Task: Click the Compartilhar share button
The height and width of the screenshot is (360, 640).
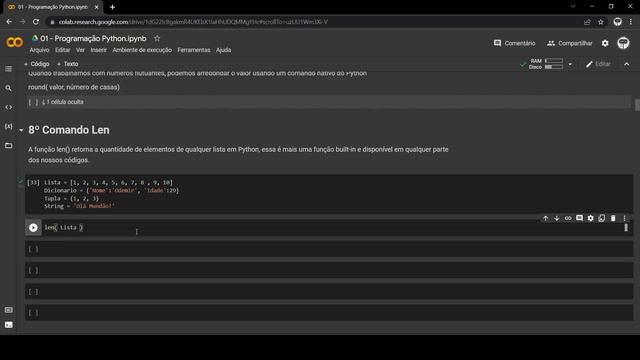Action: tap(569, 43)
